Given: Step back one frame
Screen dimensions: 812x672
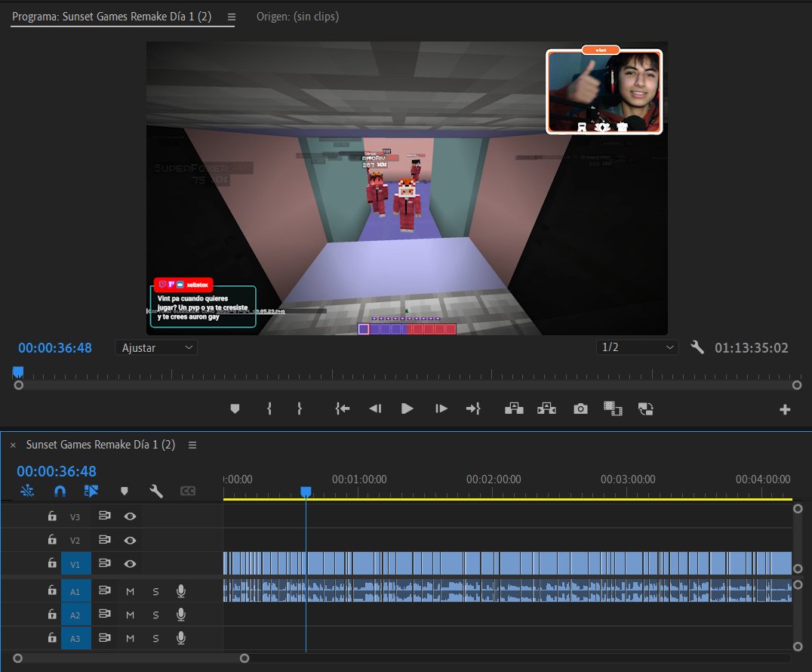Looking at the screenshot, I should pyautogui.click(x=375, y=408).
